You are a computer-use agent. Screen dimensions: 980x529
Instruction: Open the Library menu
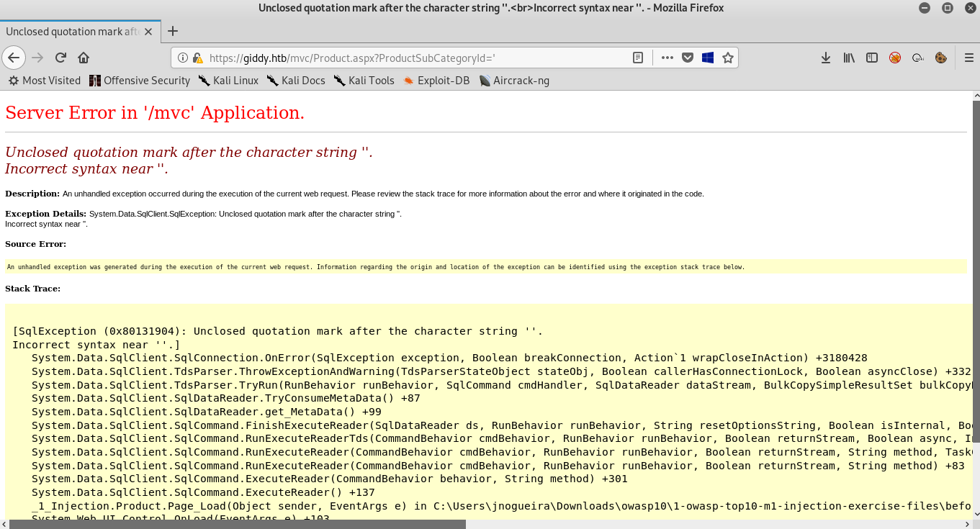point(849,58)
